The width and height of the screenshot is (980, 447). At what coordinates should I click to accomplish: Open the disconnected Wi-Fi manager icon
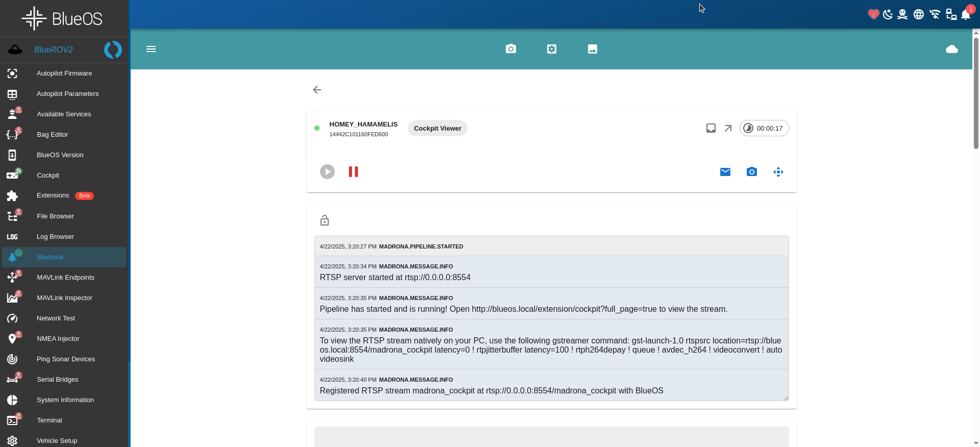tap(935, 14)
